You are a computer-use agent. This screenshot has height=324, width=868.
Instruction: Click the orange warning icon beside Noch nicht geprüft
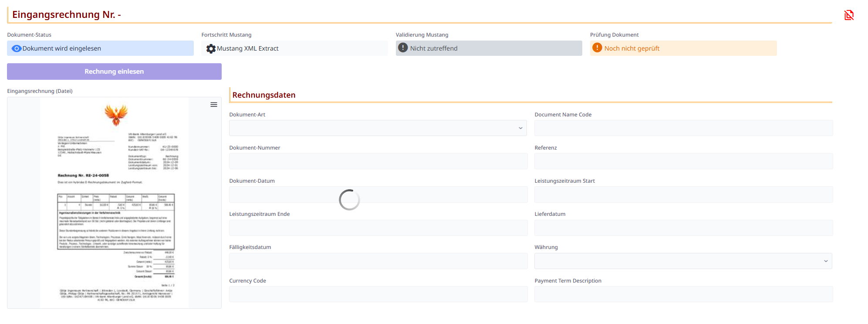point(597,48)
